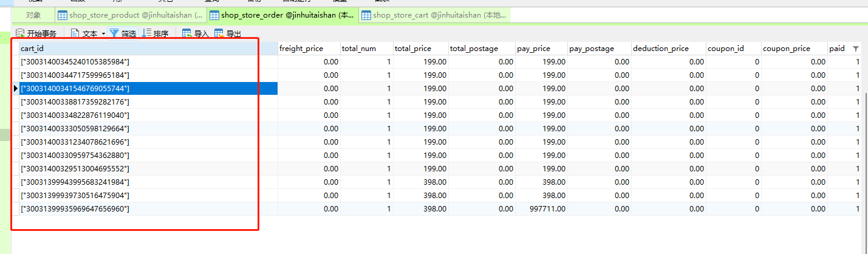Click the cart_id column header
The image size is (868, 254).
click(32, 49)
